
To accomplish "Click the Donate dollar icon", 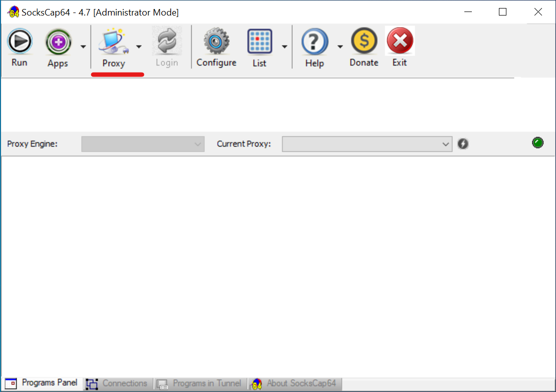I will click(x=364, y=42).
